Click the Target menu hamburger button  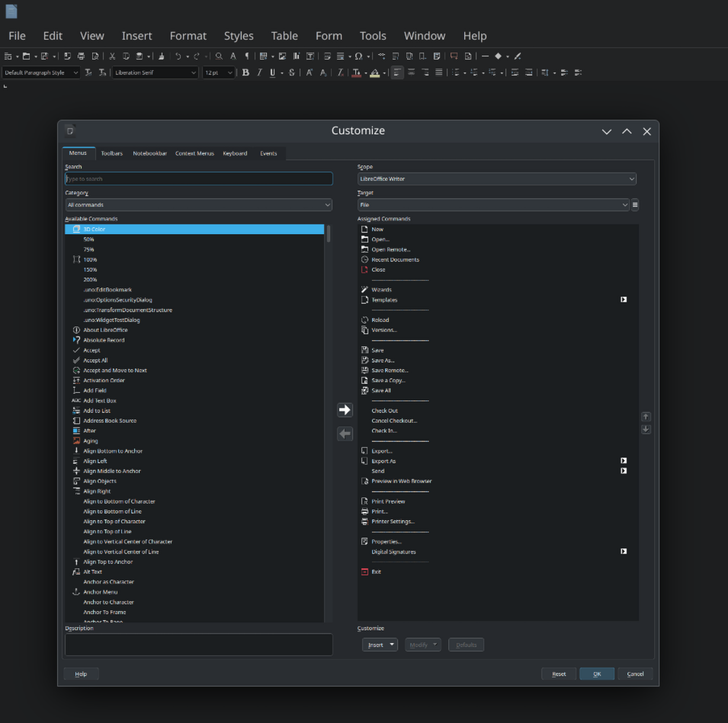pyautogui.click(x=635, y=205)
